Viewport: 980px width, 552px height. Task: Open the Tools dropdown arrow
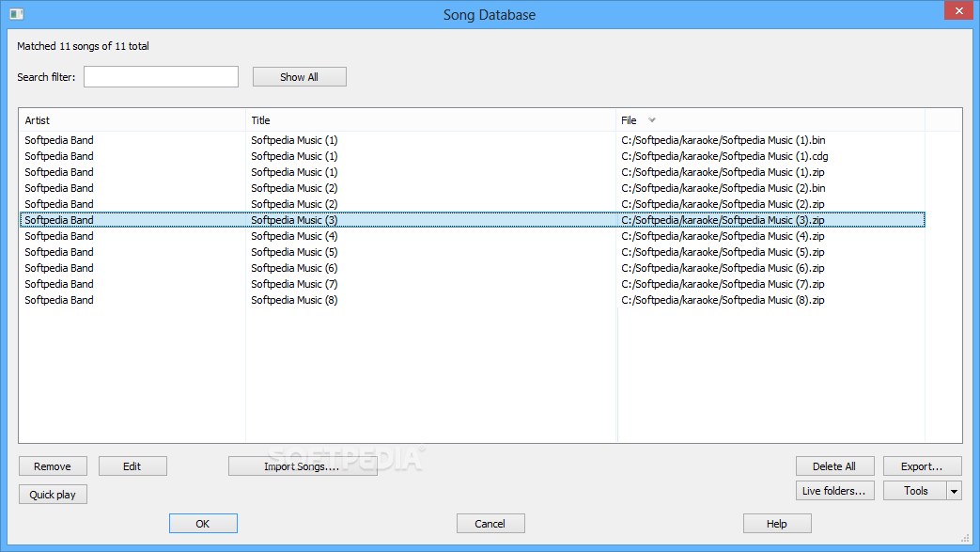coord(954,491)
